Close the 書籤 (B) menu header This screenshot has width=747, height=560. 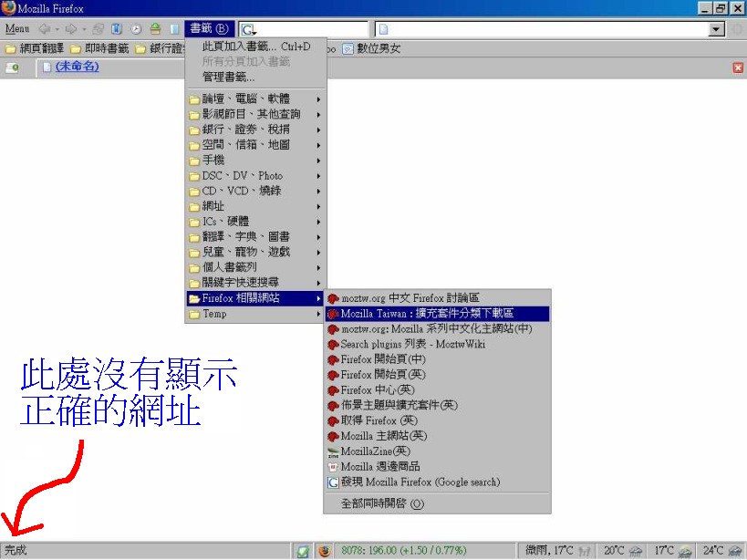[209, 28]
